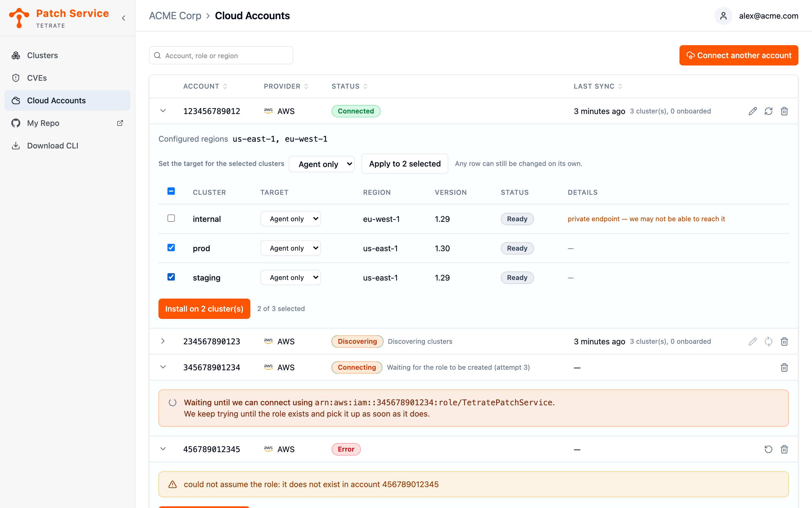812x508 pixels.
Task: Click account number 345678901234
Action: (x=212, y=367)
